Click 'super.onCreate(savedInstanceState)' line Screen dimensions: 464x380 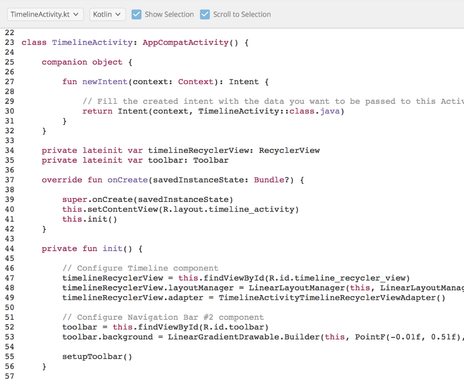[x=147, y=199]
